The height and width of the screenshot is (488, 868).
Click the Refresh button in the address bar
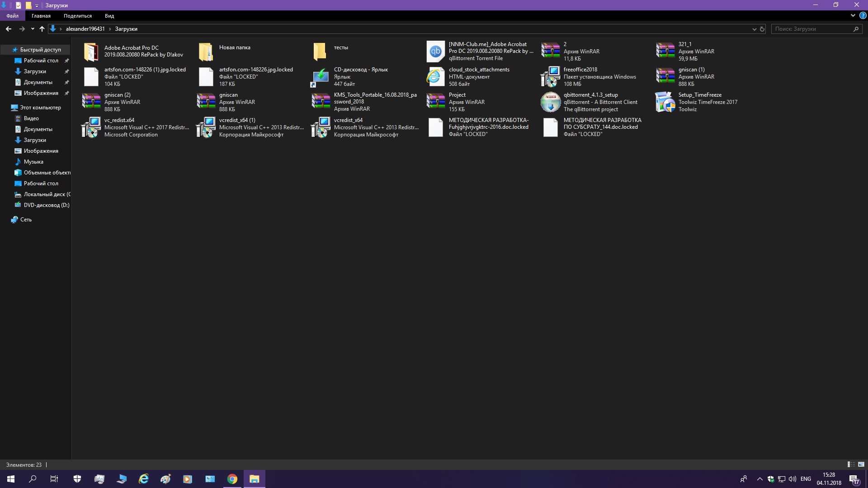pos(762,29)
